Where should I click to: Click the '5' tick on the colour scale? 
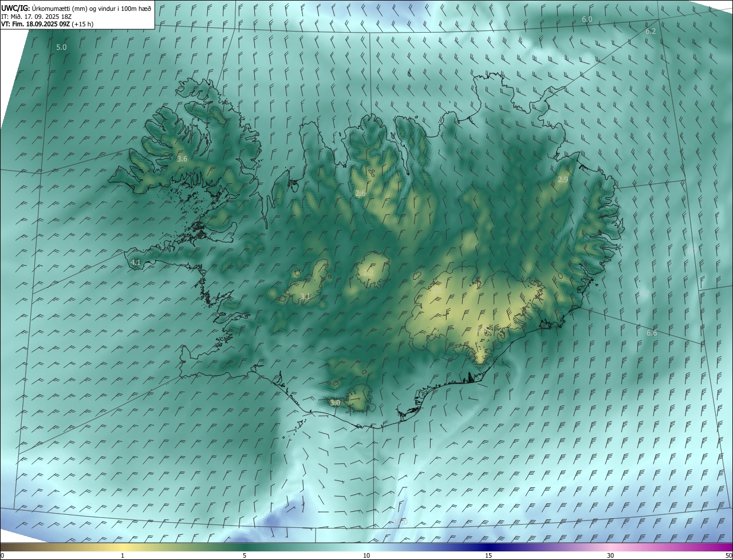coord(245,555)
